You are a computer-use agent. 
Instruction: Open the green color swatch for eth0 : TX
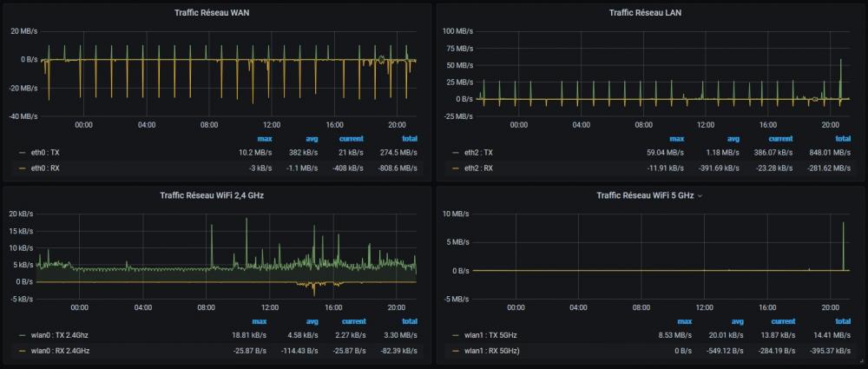22,152
